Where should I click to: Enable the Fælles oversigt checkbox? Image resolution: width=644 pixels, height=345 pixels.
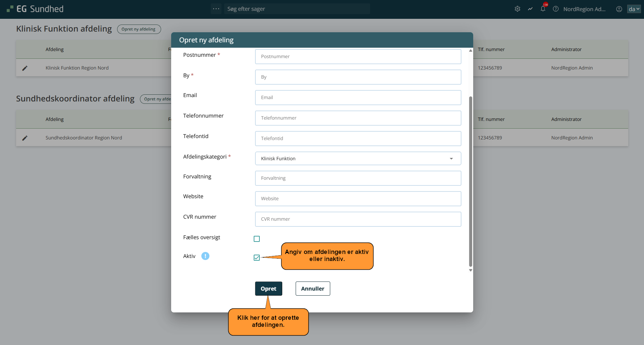click(257, 239)
